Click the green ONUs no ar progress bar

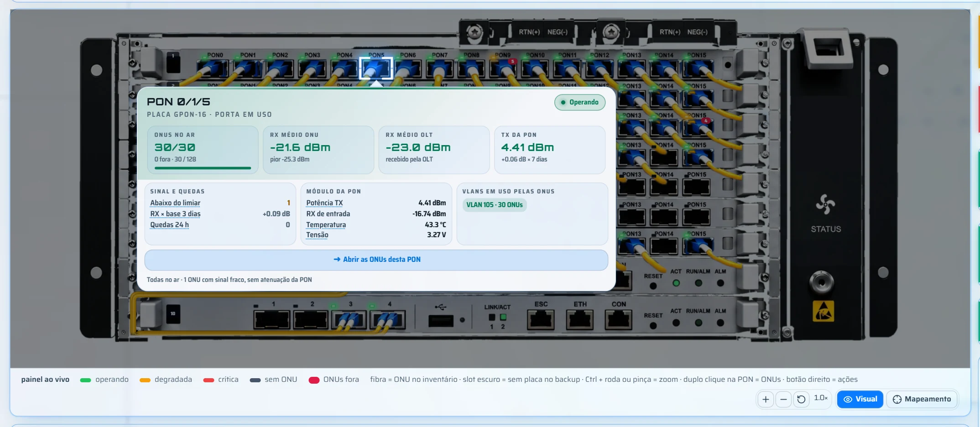(x=203, y=168)
